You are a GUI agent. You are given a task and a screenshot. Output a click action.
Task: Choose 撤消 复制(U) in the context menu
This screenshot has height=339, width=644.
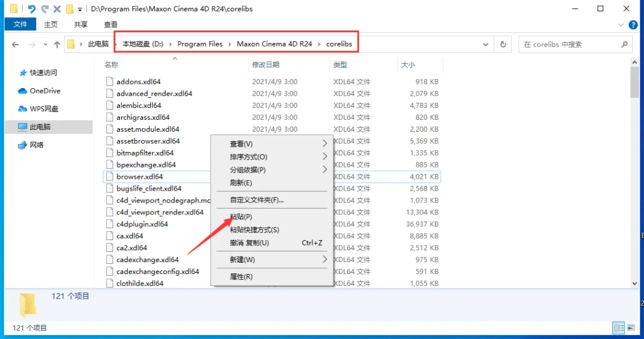(272, 243)
